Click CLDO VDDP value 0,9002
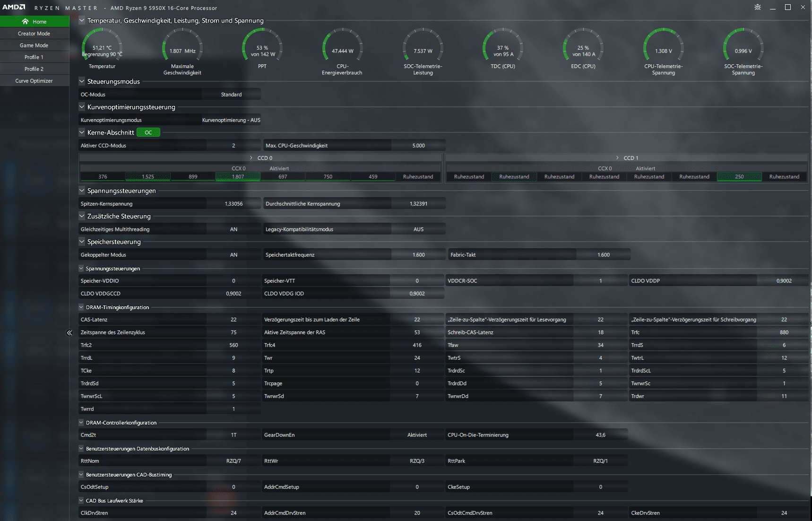This screenshot has width=812, height=521. (x=784, y=281)
